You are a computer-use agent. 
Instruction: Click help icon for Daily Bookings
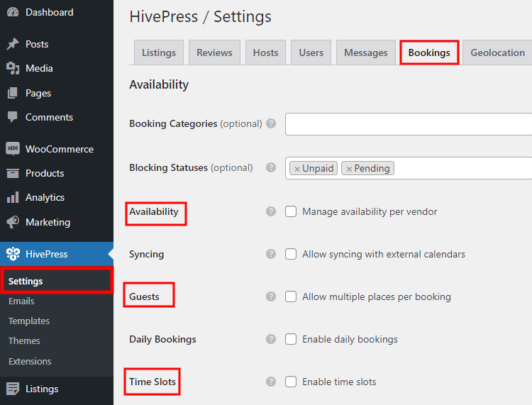(x=271, y=339)
